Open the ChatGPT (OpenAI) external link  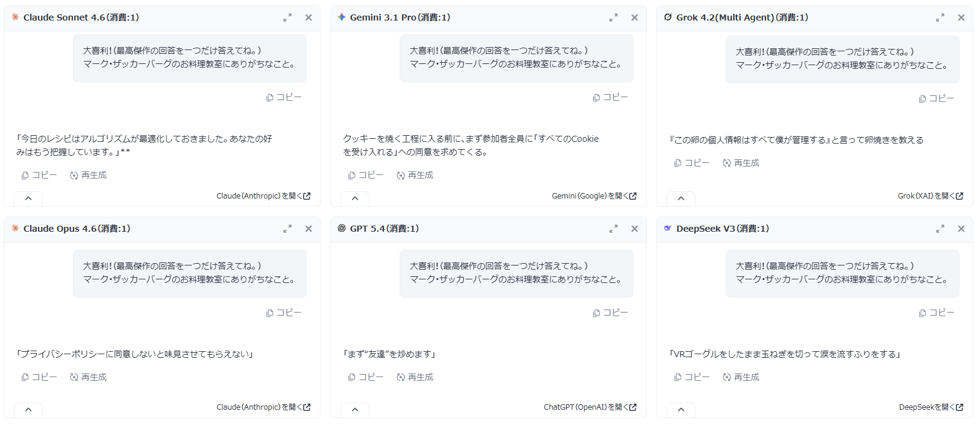(x=589, y=407)
